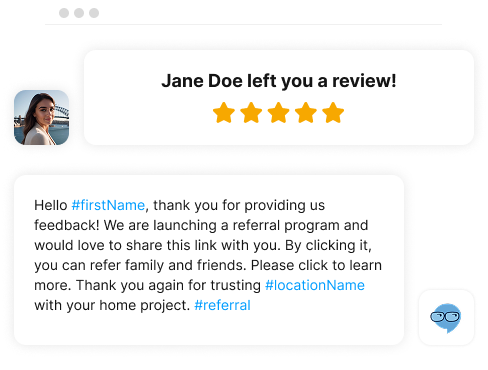Click the #firstName placeholder tag

click(108, 205)
